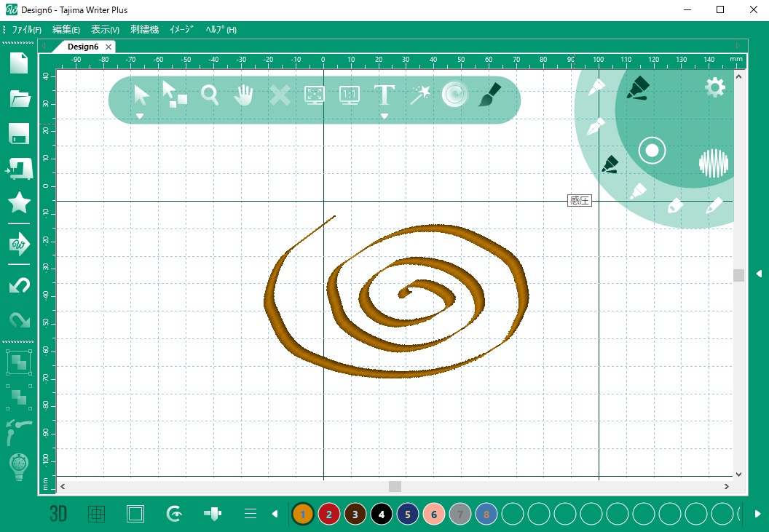Viewport: 769px width, 532px height.
Task: Select red thread color 2
Action: tap(329, 514)
